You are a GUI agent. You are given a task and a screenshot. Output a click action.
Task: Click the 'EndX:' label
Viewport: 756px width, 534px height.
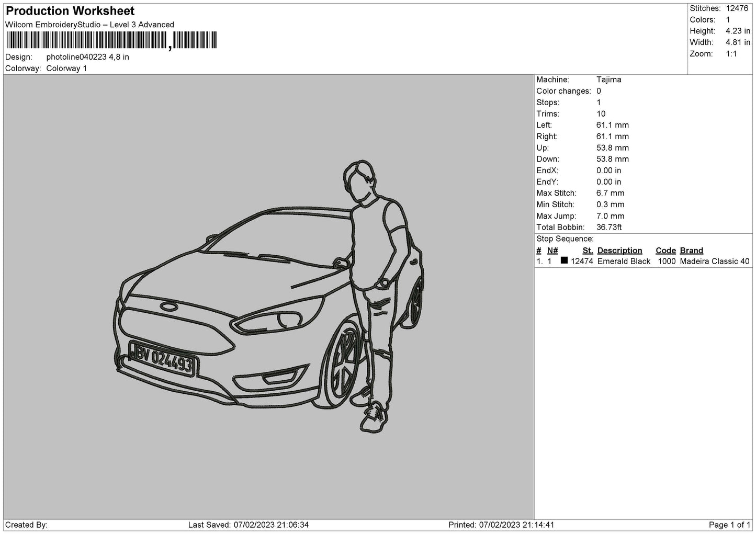[x=547, y=171]
